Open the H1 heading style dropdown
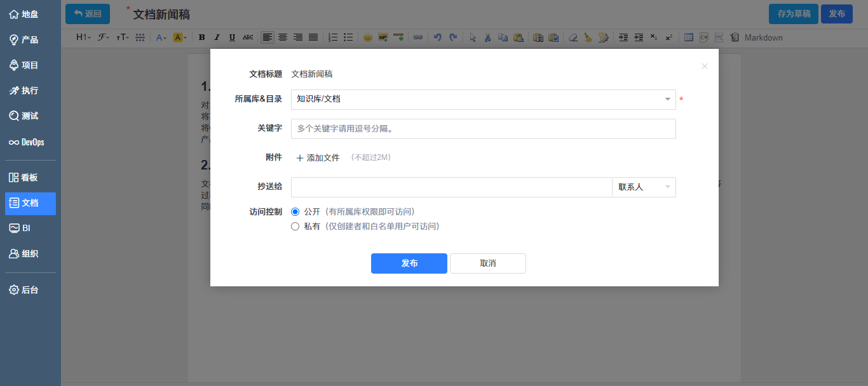Screen dimensions: 868x386 tap(82, 37)
